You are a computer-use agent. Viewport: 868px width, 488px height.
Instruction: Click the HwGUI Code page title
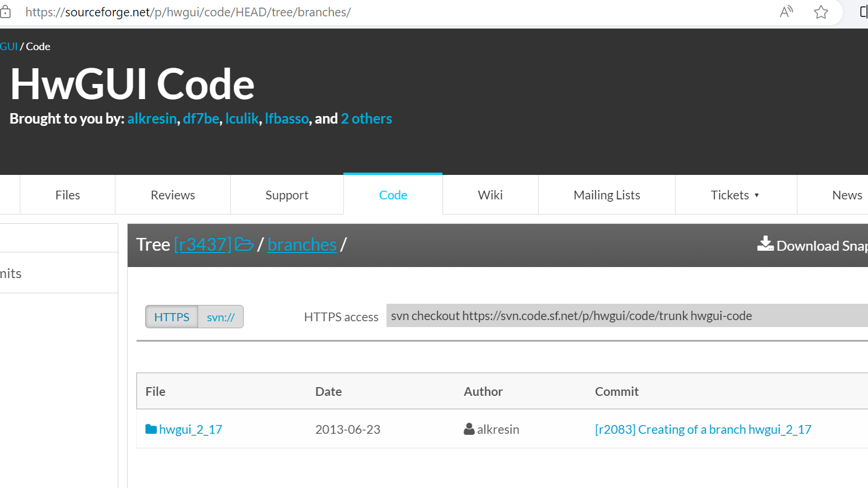tap(132, 84)
